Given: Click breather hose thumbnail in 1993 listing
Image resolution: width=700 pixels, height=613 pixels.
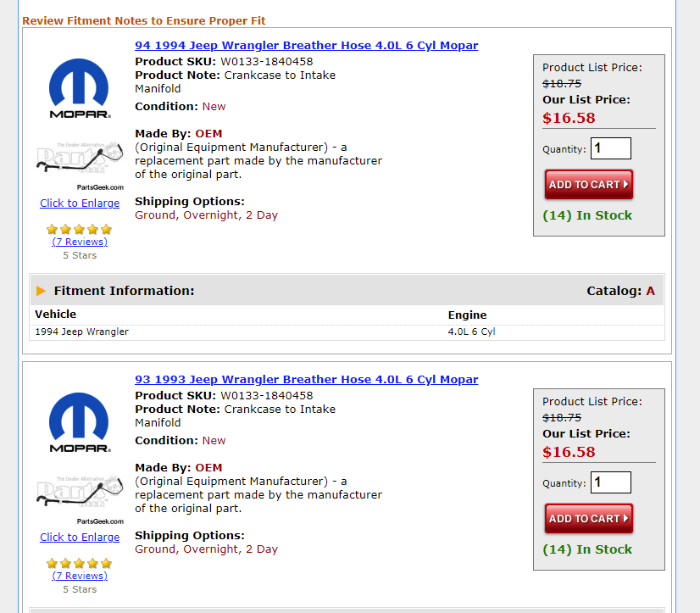Looking at the screenshot, I should (80, 499).
